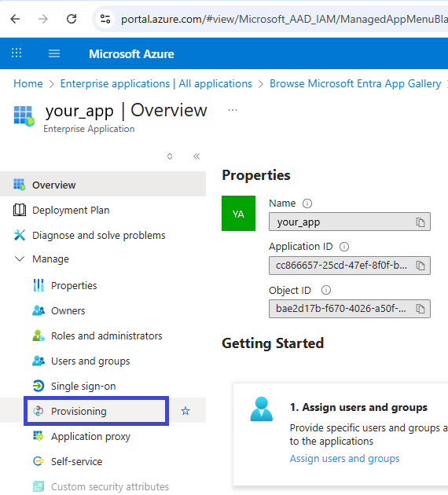Open the Azure portal hamburger menu
The height and width of the screenshot is (495, 448).
[x=54, y=53]
